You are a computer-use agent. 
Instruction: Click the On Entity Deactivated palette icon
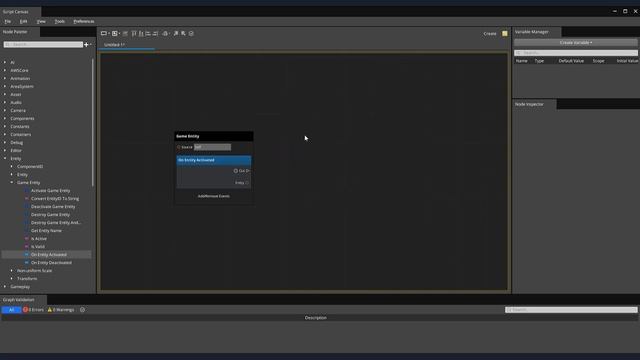(27, 262)
